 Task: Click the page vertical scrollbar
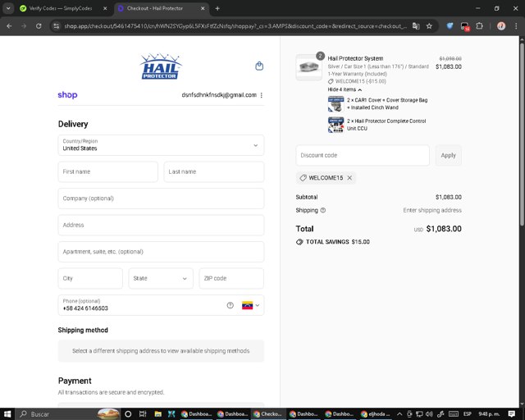point(522,134)
